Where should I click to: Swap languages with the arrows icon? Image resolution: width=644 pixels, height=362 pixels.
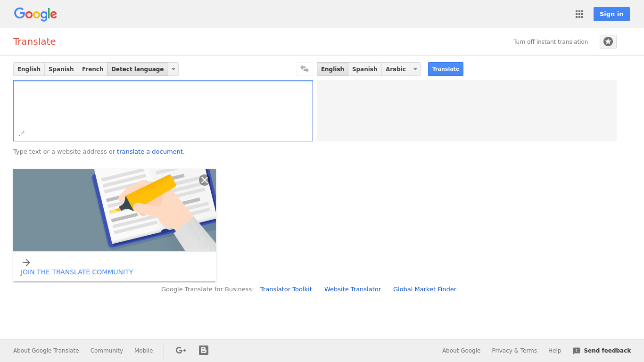tap(305, 69)
